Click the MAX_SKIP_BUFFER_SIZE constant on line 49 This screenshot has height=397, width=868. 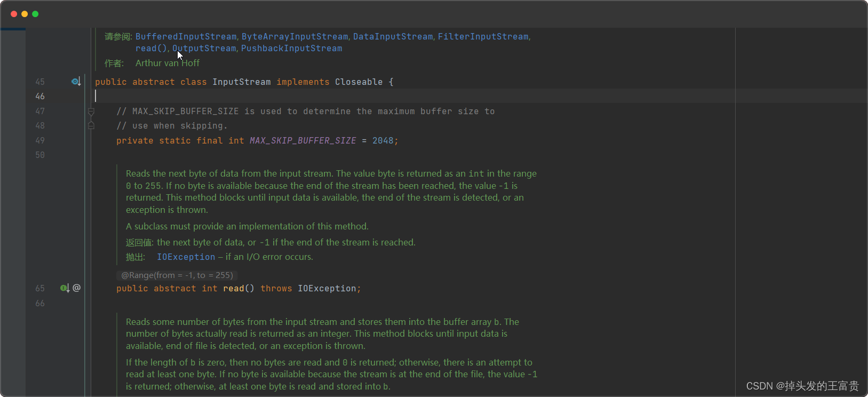pyautogui.click(x=303, y=140)
